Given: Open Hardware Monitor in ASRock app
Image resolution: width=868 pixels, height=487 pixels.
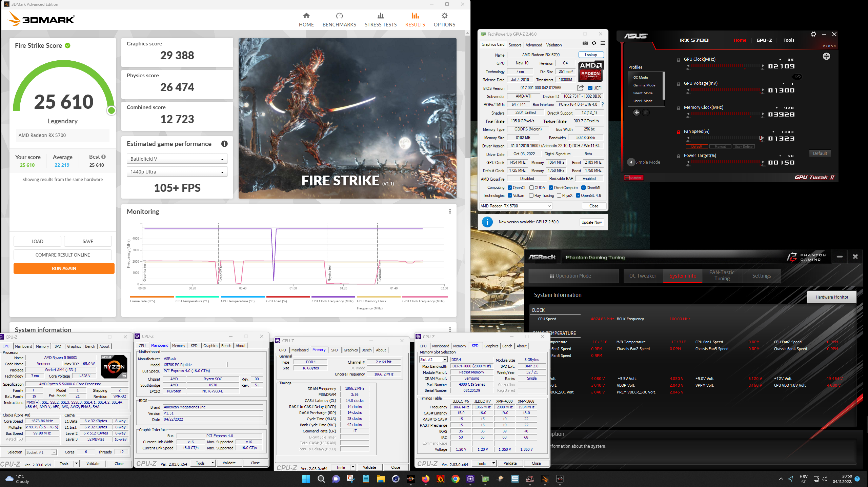Looking at the screenshot, I should click(832, 297).
